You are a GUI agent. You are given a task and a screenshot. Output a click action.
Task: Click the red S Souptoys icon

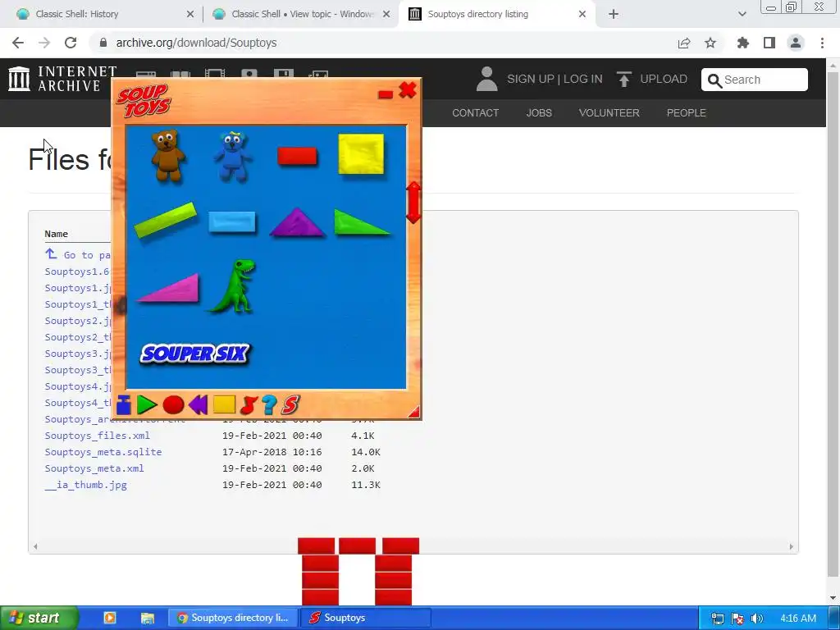click(x=290, y=405)
